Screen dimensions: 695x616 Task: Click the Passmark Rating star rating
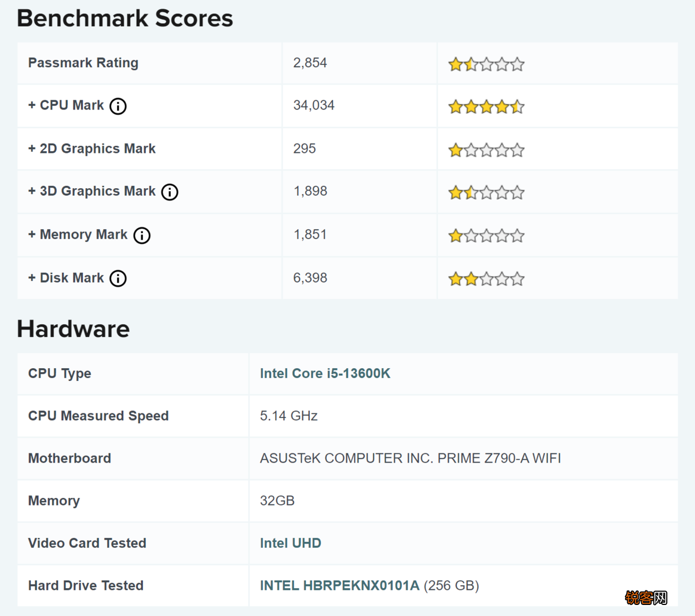pyautogui.click(x=487, y=64)
